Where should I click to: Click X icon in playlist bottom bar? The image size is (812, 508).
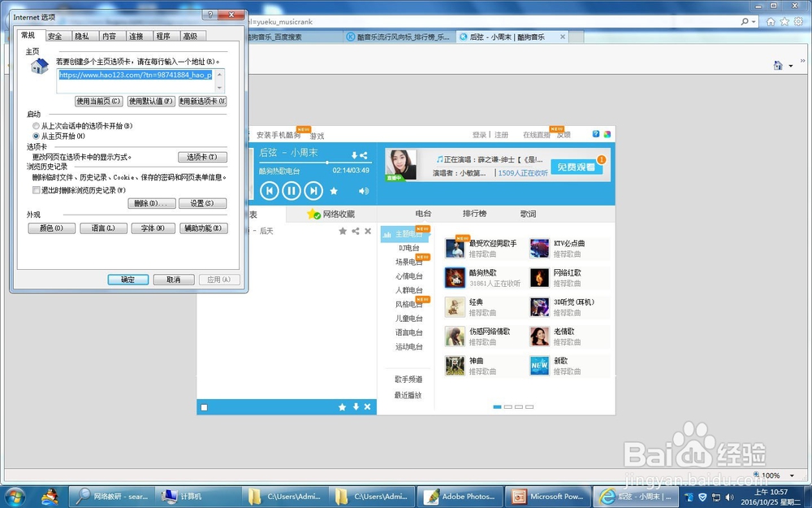[x=367, y=407]
